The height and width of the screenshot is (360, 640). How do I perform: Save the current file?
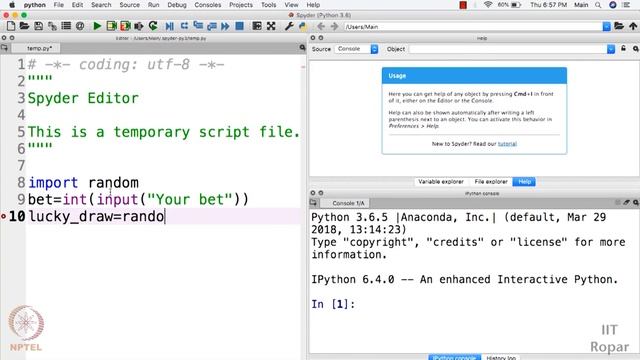click(x=38, y=27)
